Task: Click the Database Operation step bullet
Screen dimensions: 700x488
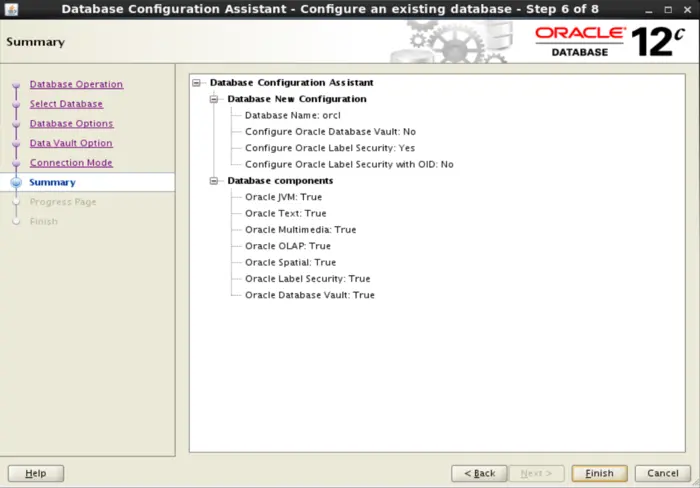Action: 16,84
